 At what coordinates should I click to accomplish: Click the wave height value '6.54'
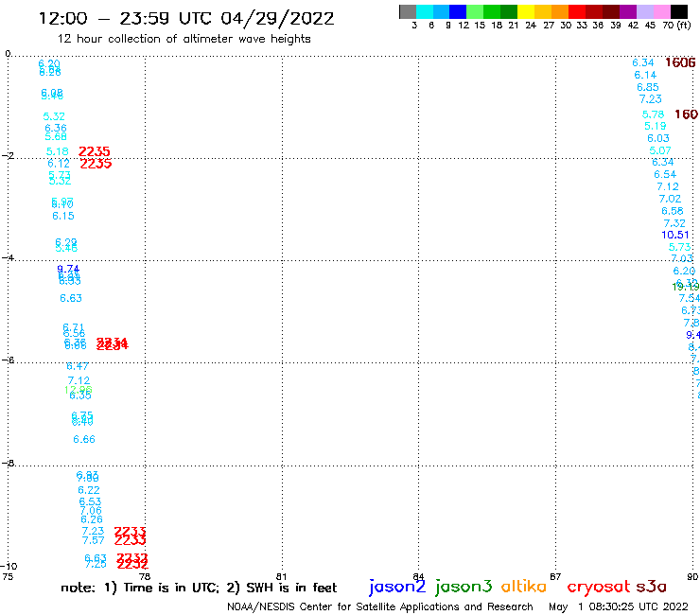pos(665,175)
